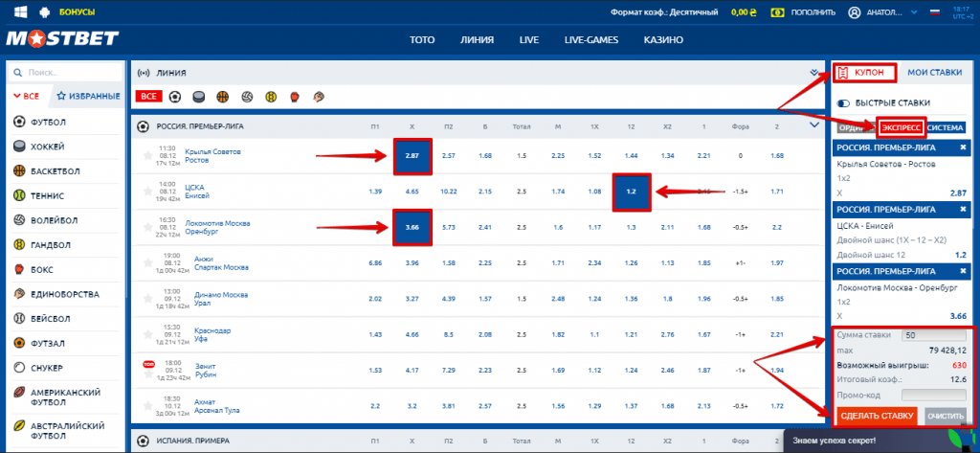Viewport: 980px width, 453px height.
Task: Switch to the СИСТЕМА bet type tab
Action: (x=946, y=127)
